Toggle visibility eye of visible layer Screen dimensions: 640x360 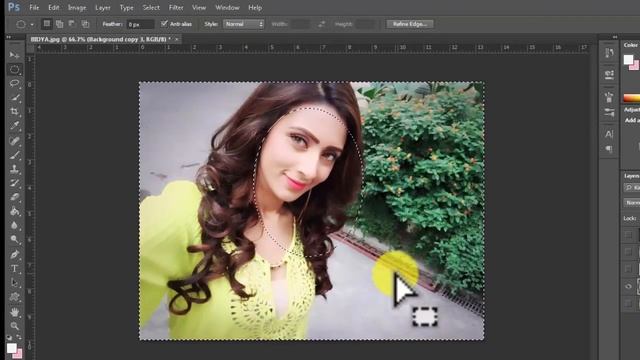click(629, 286)
